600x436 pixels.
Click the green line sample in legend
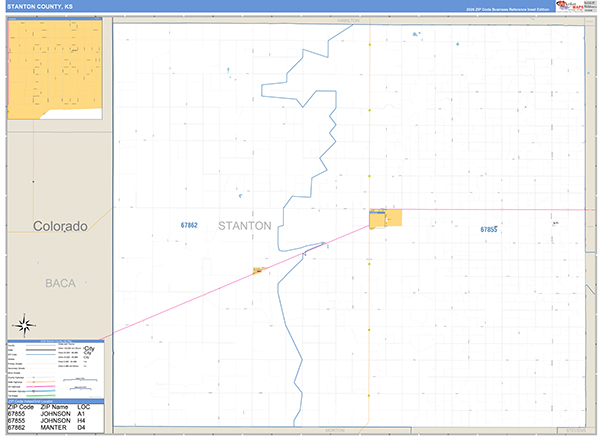coord(41,396)
